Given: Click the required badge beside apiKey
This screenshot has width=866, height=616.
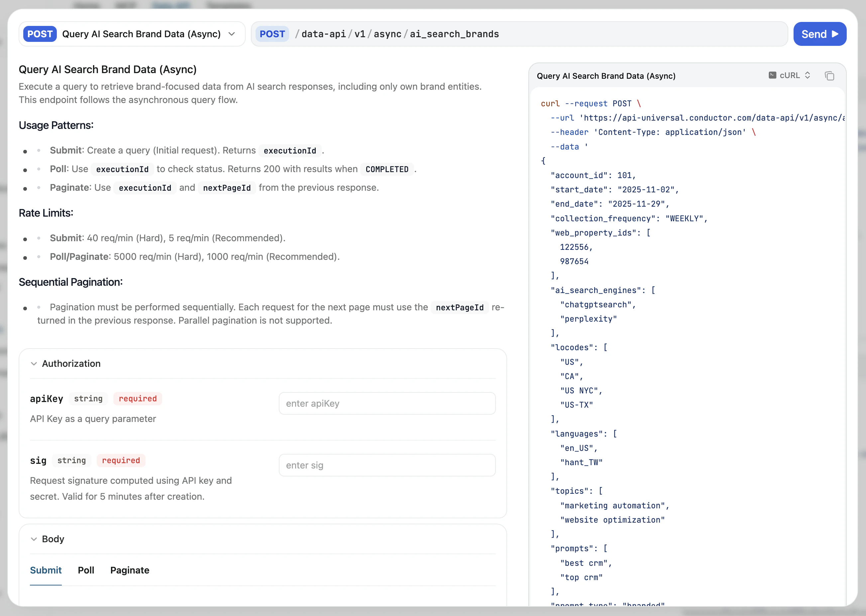Looking at the screenshot, I should pyautogui.click(x=138, y=399).
